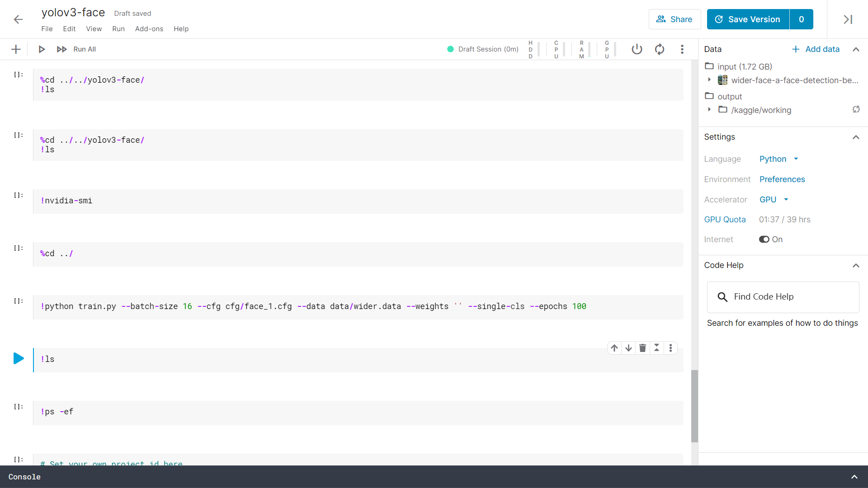Refresh the /kaggle/working output folder

[x=856, y=109]
